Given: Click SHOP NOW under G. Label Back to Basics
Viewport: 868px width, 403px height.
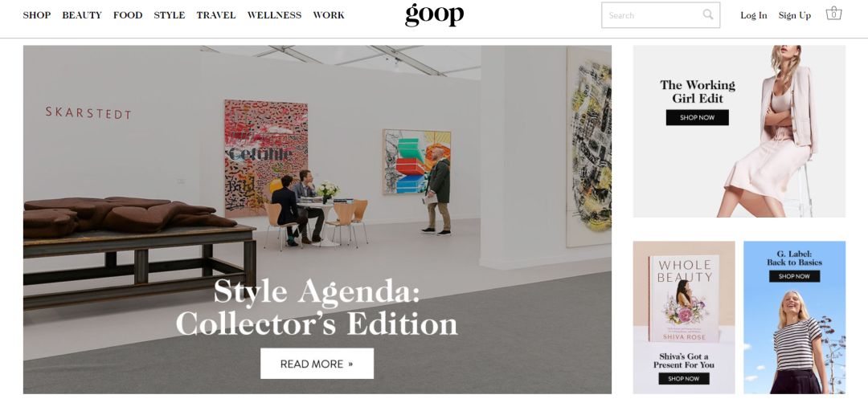Looking at the screenshot, I should click(794, 276).
